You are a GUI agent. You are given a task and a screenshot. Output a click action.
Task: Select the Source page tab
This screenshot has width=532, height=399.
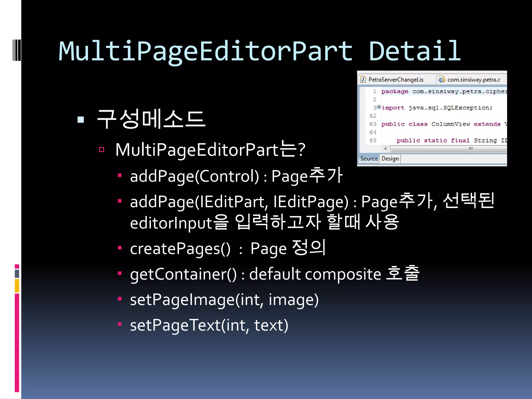click(x=369, y=158)
